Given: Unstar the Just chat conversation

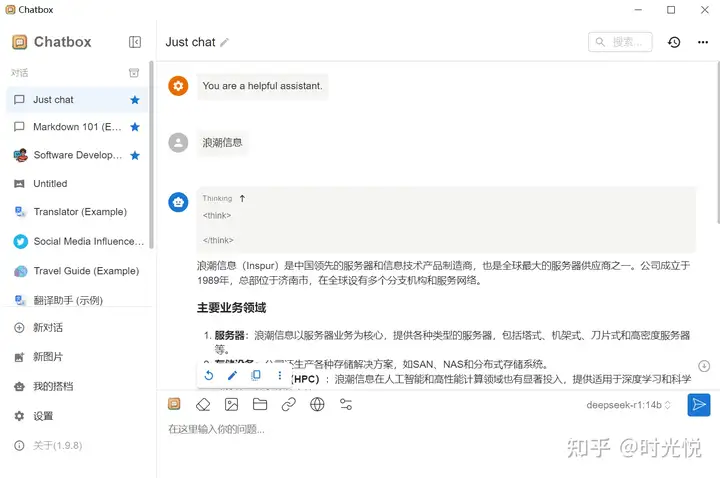Looking at the screenshot, I should coord(135,100).
